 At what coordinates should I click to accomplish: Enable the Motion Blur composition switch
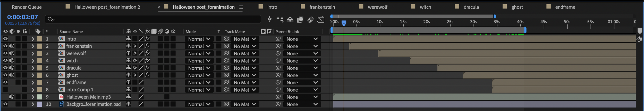(310, 19)
